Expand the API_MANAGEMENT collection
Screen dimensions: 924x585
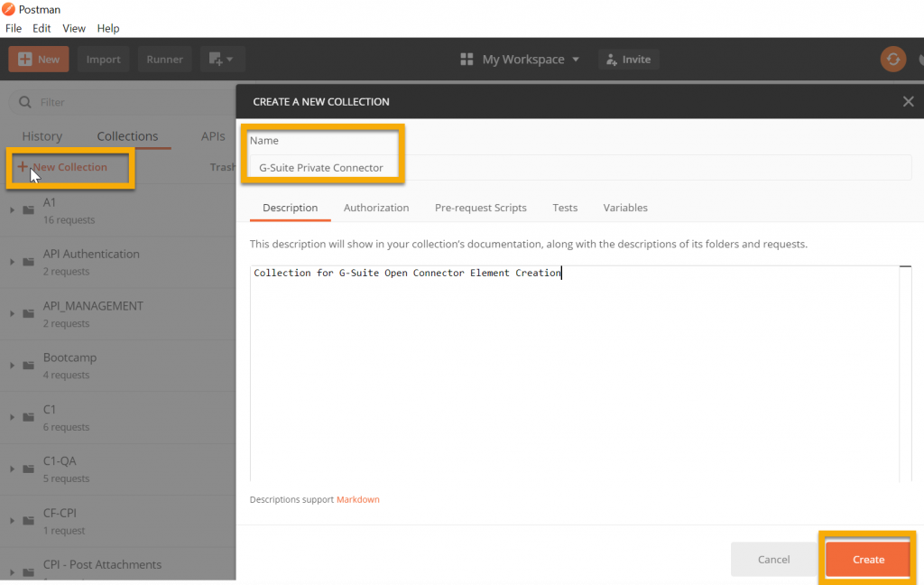(12, 314)
